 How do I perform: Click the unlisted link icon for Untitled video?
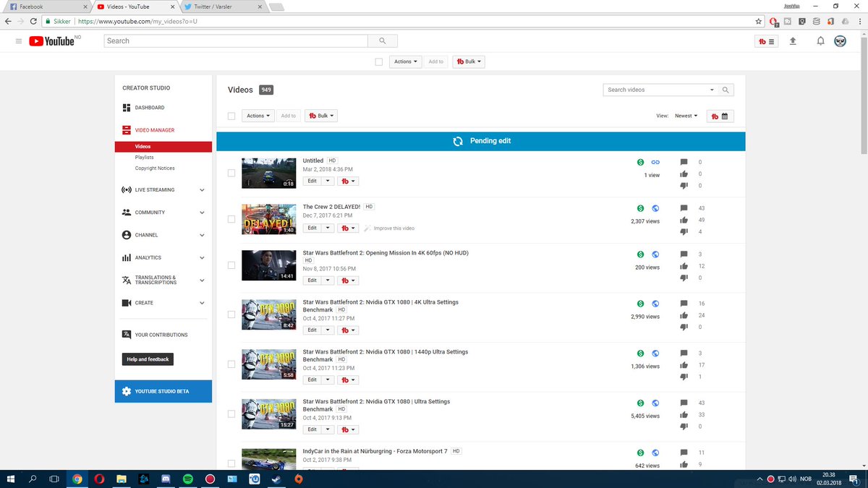coord(655,162)
